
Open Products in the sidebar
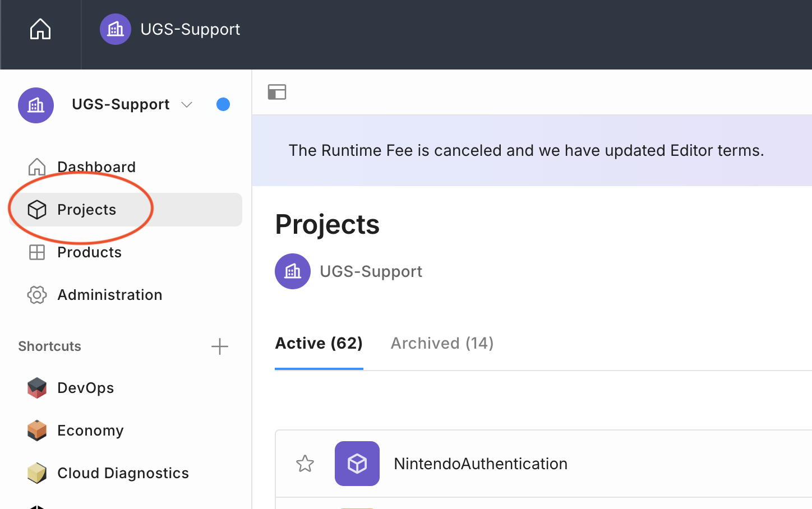pos(126,252)
